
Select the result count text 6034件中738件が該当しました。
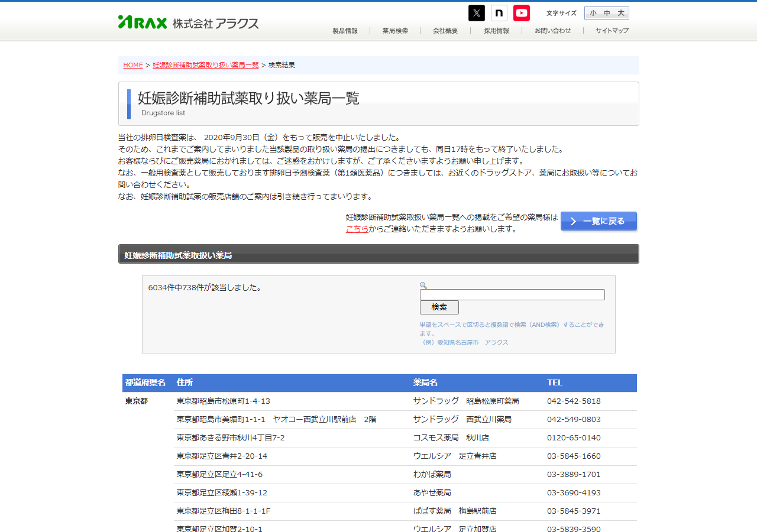pos(205,288)
